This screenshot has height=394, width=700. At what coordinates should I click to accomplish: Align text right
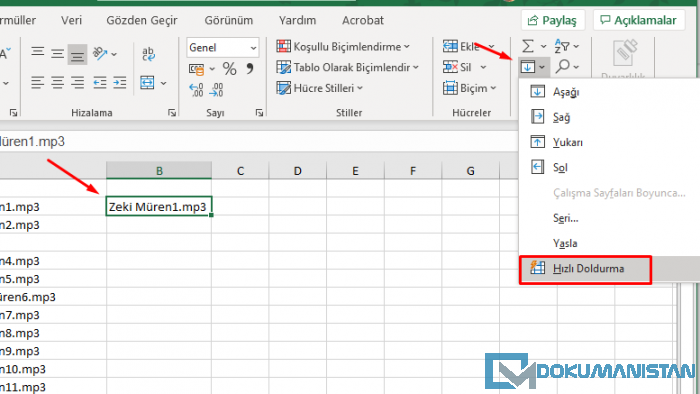[x=78, y=83]
